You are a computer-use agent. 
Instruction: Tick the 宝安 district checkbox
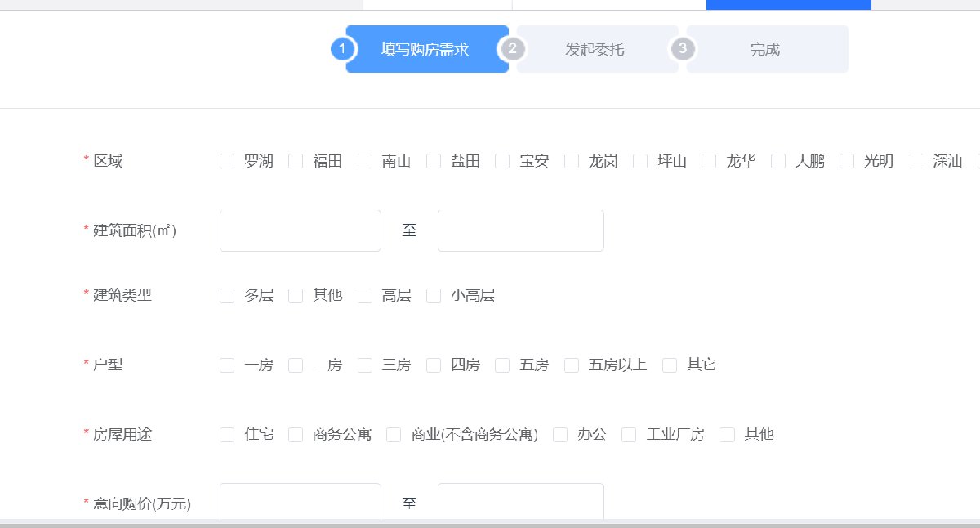502,161
